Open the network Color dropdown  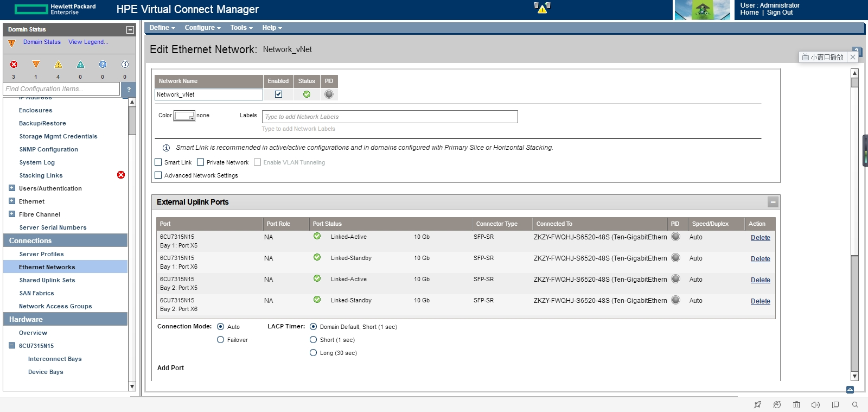pos(184,116)
